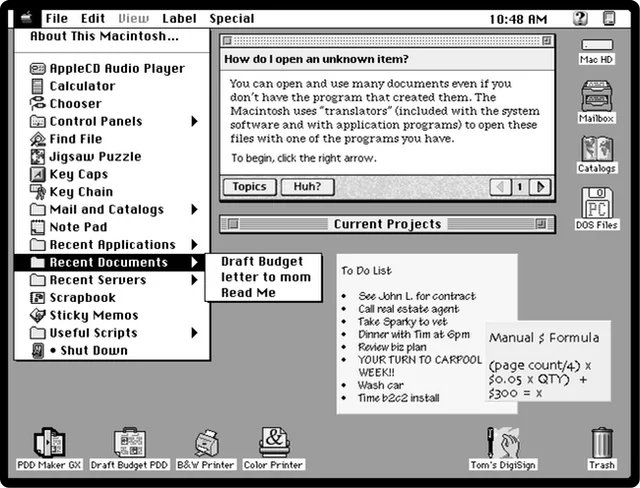The width and height of the screenshot is (640, 488).
Task: Select the Catalogs desktop icon
Action: [597, 149]
